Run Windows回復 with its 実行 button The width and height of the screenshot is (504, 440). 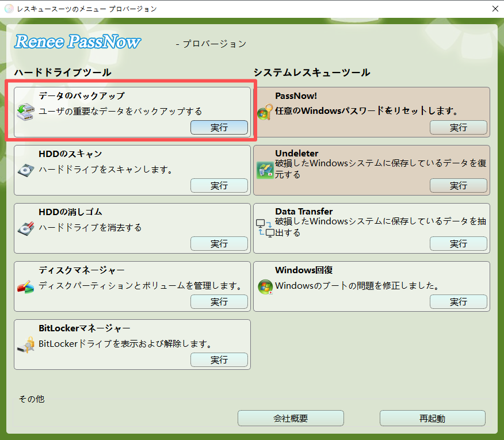point(459,301)
